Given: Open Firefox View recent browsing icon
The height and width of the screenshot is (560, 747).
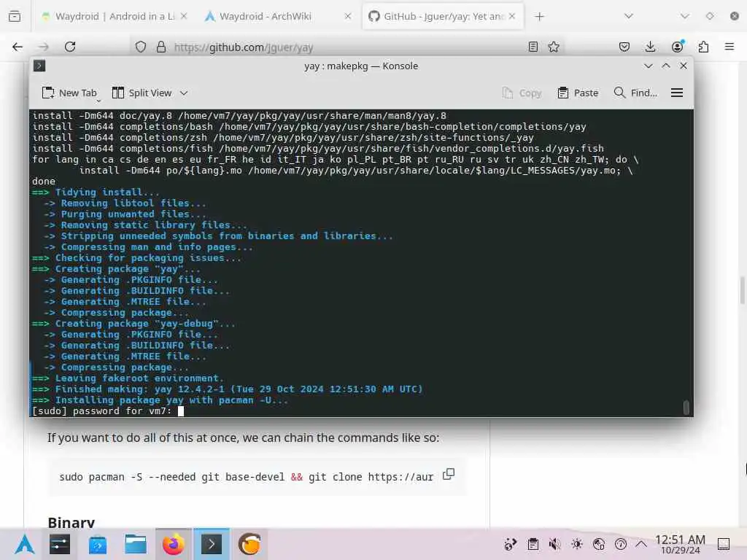Looking at the screenshot, I should coord(15,16).
